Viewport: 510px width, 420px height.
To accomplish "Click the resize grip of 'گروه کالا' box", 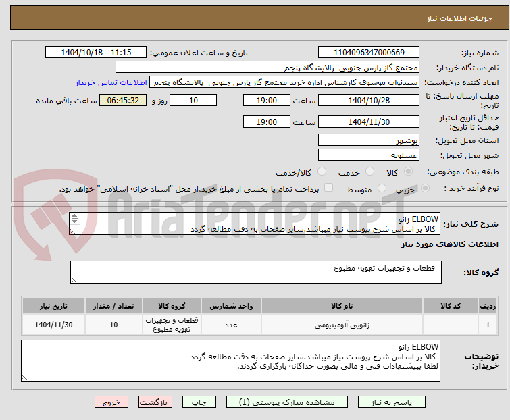I will pos(74,280).
